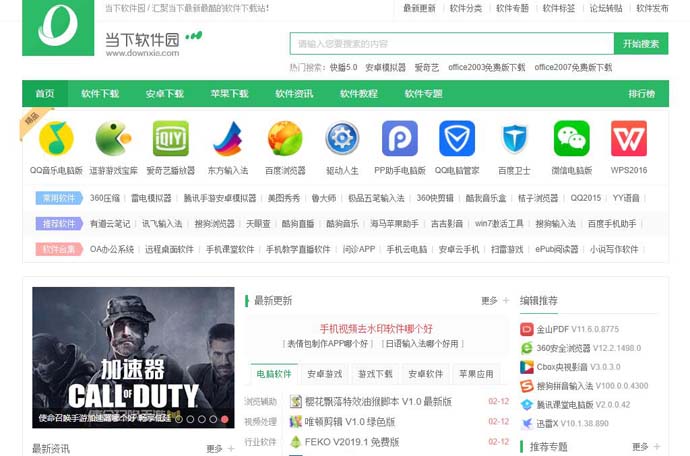Open 软件发布 in the top header links
The image size is (690, 456).
[652, 8]
